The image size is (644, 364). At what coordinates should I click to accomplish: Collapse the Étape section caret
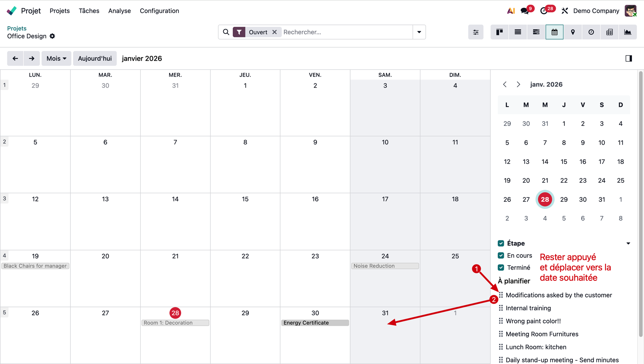(628, 243)
